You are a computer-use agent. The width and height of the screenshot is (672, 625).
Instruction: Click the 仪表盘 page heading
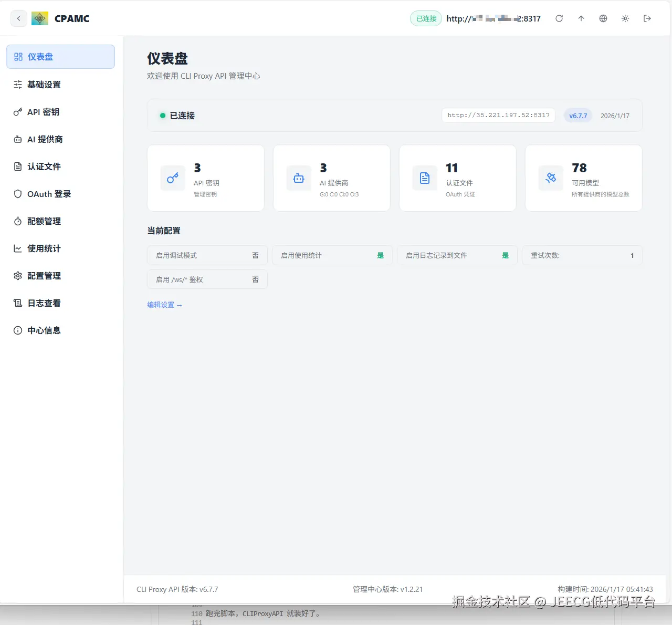(167, 58)
